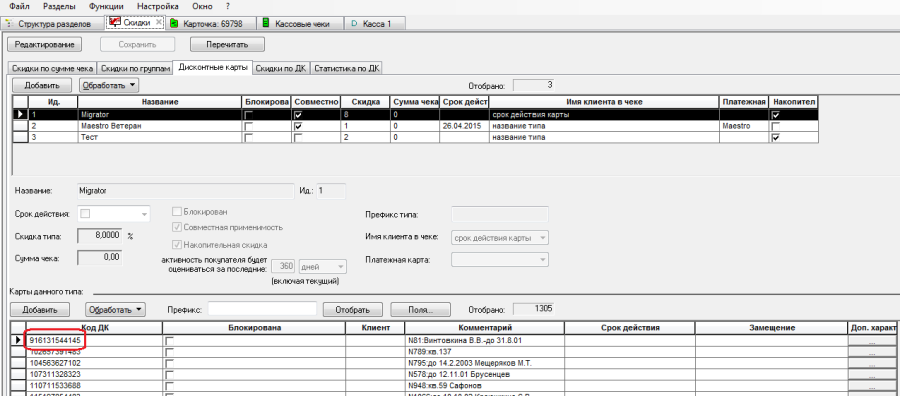This screenshot has width=900, height=396.
Task: Click the Перечитать button
Action: point(227,44)
